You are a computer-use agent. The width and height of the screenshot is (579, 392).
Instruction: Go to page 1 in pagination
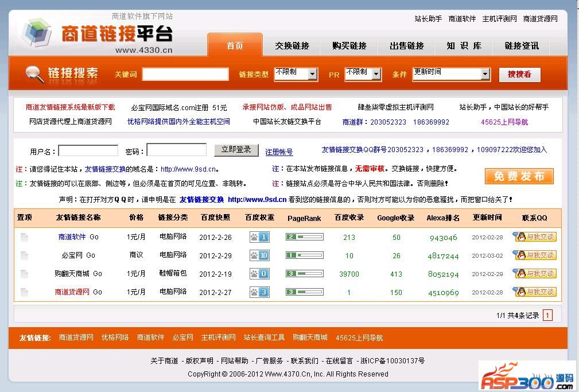click(x=547, y=315)
